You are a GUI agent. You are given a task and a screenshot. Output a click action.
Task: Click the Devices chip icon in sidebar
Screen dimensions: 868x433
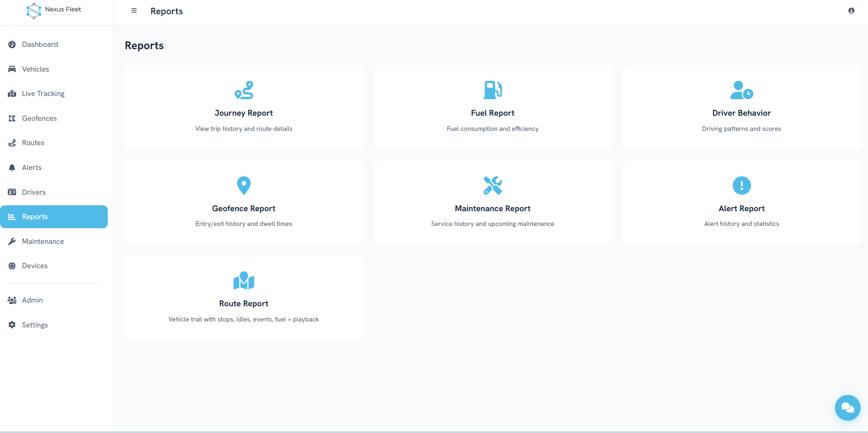(x=12, y=266)
